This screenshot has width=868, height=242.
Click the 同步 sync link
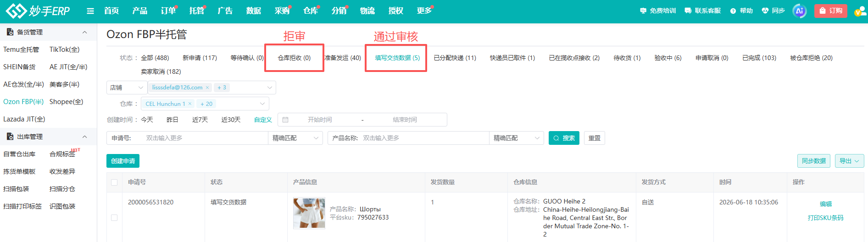point(773,11)
